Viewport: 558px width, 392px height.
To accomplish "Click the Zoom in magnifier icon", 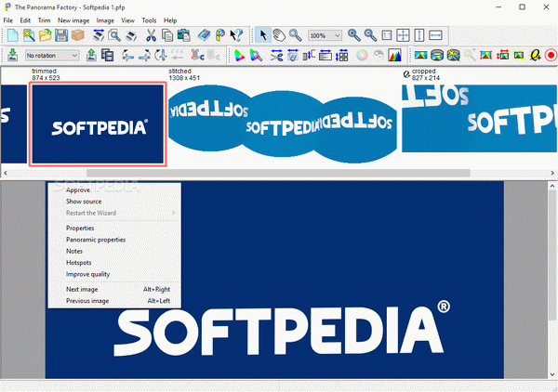I will pyautogui.click(x=353, y=35).
